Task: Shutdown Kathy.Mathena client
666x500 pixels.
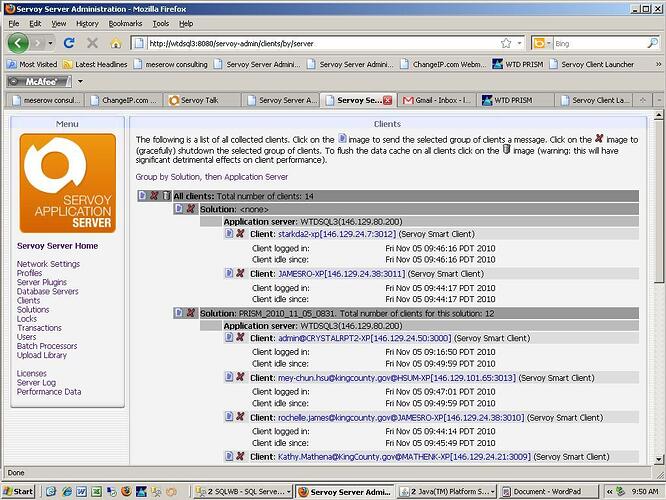Action: coord(240,456)
